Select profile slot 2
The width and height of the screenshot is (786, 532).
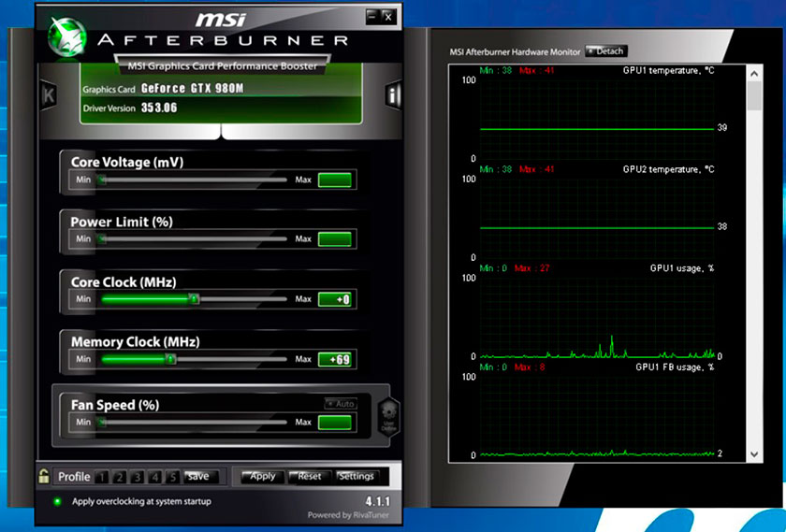coord(120,477)
